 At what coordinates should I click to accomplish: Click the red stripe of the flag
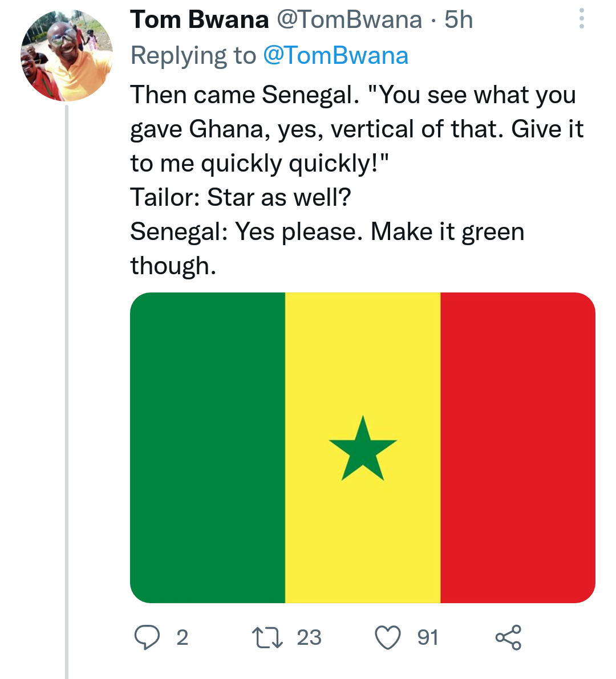pos(517,448)
